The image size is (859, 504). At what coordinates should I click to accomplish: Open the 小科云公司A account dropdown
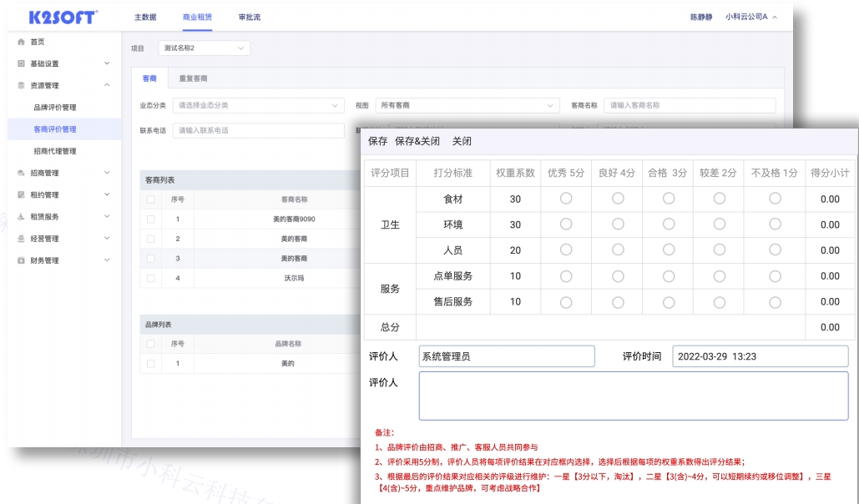[x=751, y=17]
